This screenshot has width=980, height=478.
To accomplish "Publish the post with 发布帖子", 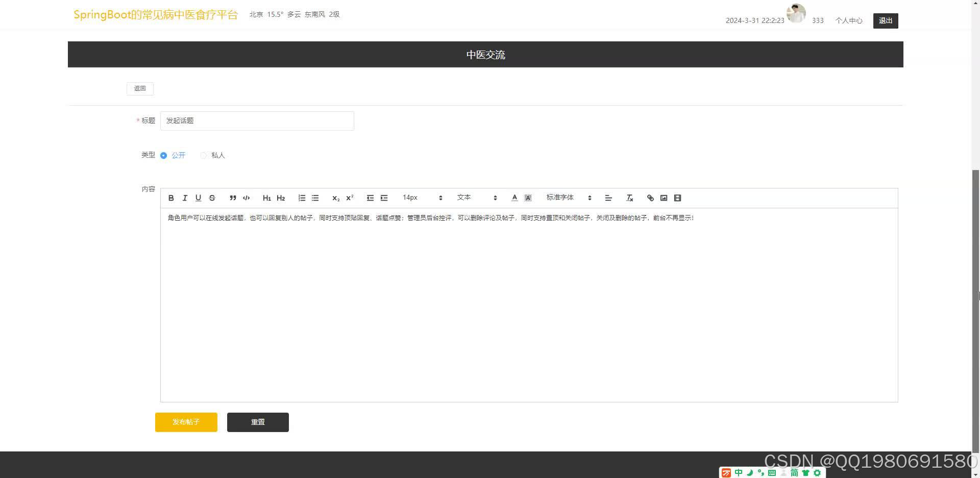I will [x=186, y=422].
